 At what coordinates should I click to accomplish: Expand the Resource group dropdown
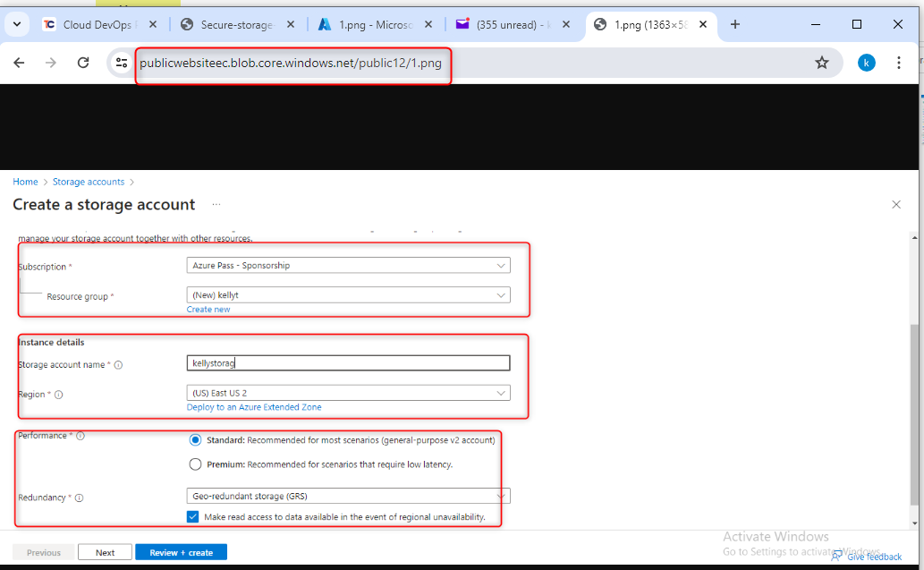348,294
